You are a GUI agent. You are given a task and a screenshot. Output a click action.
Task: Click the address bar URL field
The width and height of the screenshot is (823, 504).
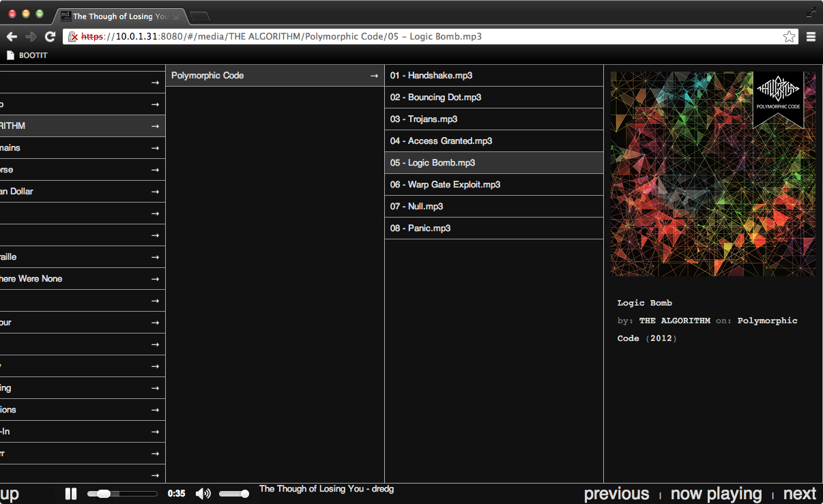click(430, 37)
